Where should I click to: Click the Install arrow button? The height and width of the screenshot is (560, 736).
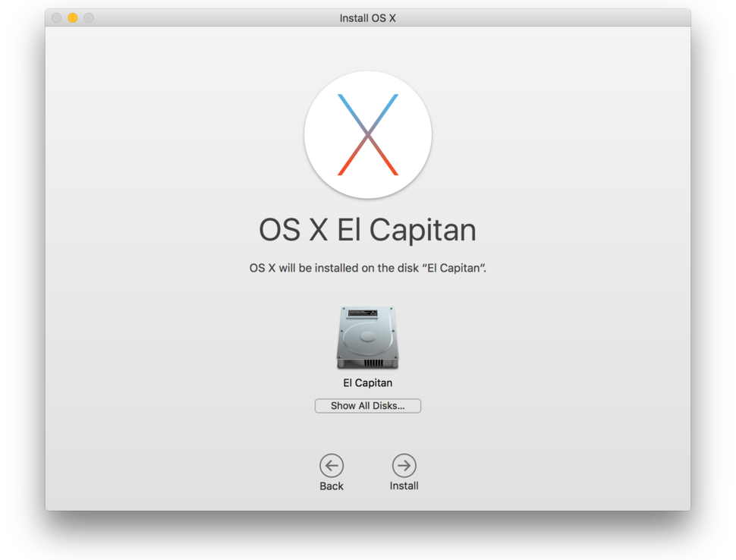[404, 465]
